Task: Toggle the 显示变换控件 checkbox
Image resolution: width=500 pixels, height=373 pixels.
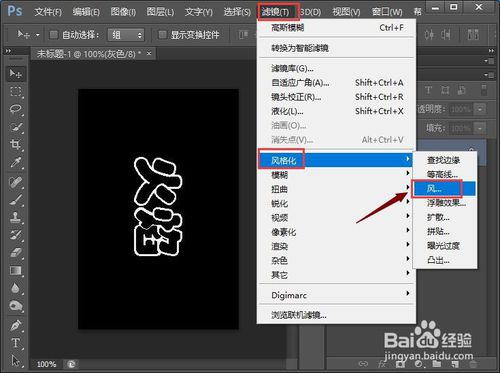Action: 162,34
